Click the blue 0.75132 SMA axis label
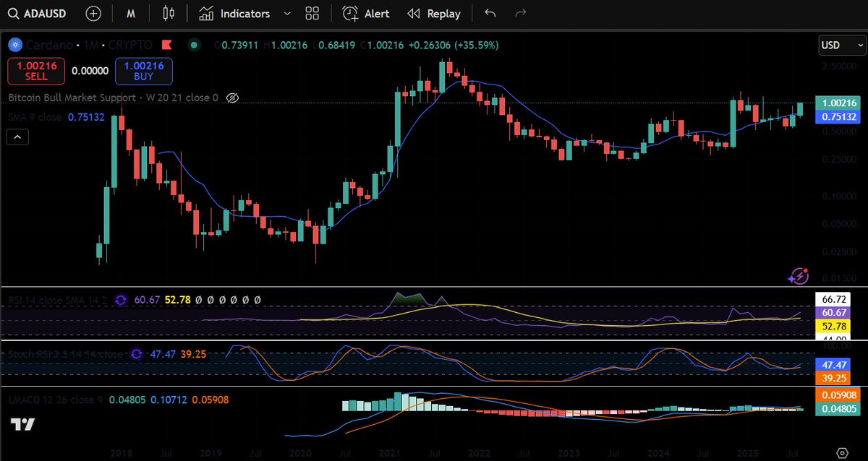Screen dimensions: 868x461 click(x=838, y=117)
